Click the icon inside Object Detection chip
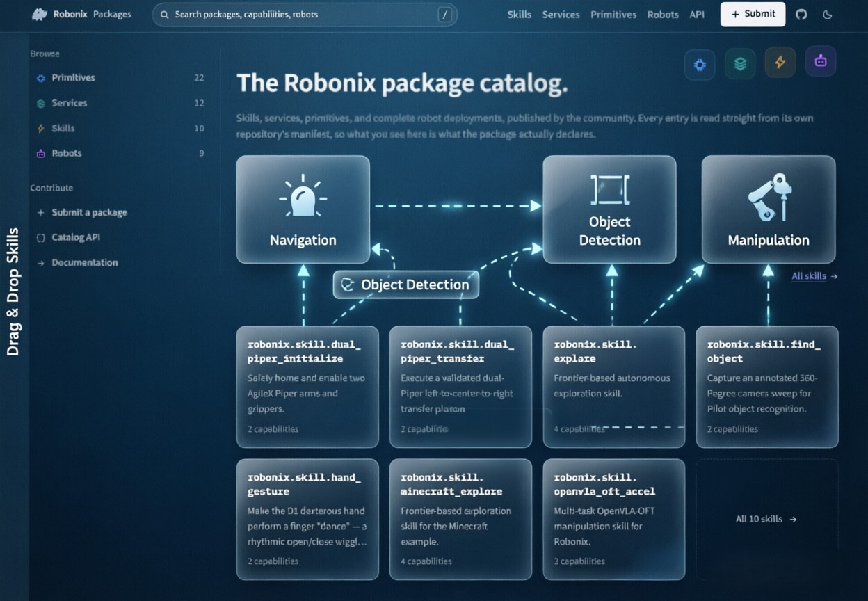 (348, 285)
